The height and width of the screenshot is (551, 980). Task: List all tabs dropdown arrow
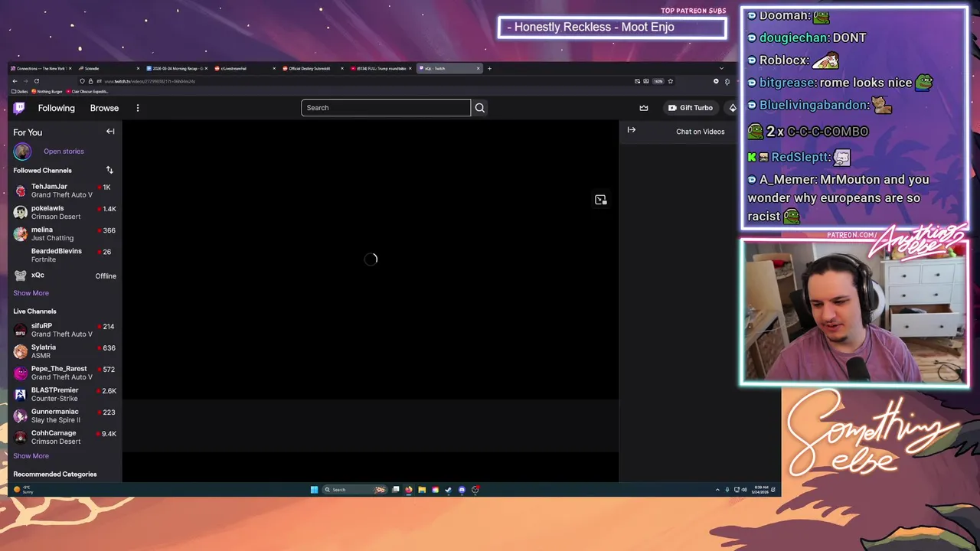click(x=721, y=68)
